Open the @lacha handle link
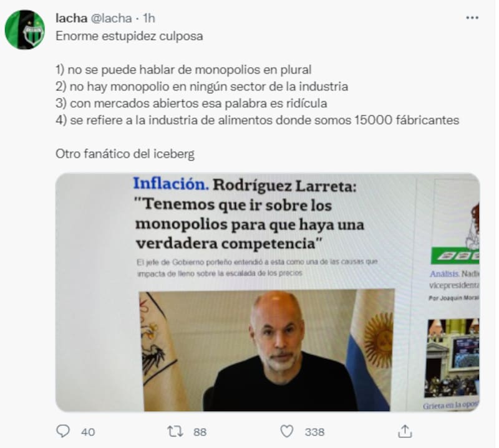The image size is (499, 448). tap(112, 19)
